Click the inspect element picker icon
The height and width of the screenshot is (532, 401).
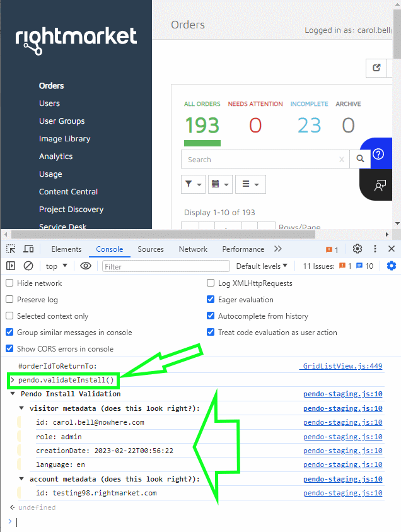click(11, 249)
